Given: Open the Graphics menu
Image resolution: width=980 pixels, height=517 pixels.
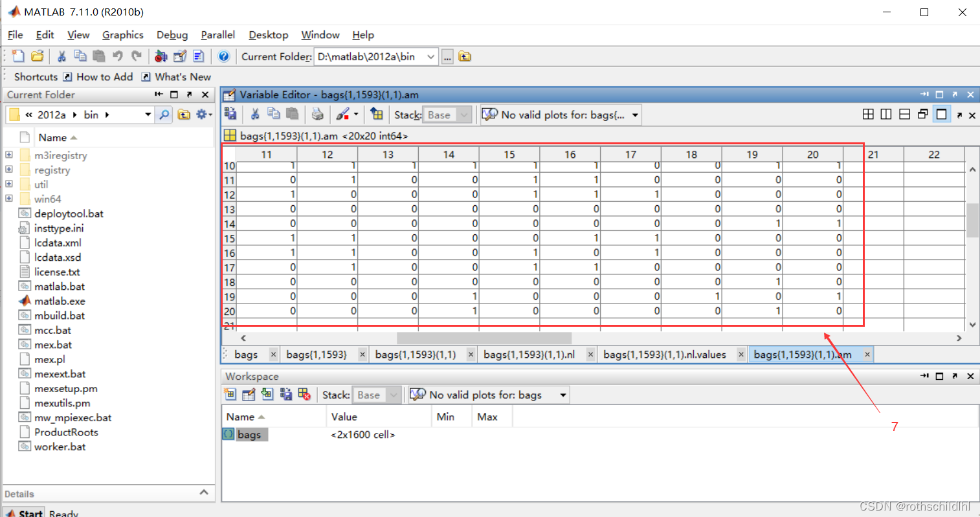Looking at the screenshot, I should 123,35.
